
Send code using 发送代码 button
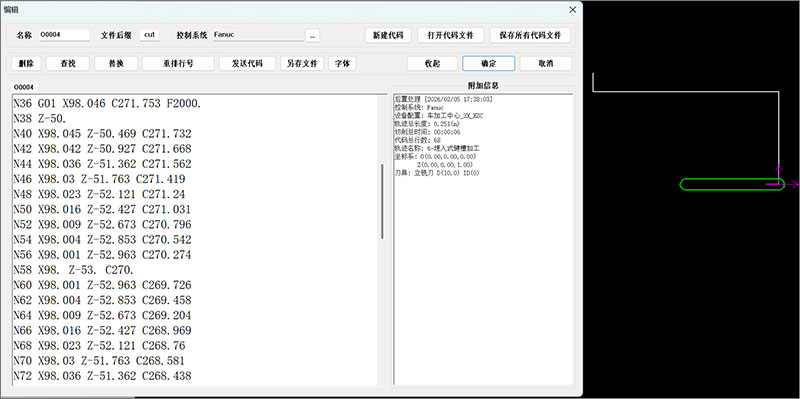click(x=247, y=63)
